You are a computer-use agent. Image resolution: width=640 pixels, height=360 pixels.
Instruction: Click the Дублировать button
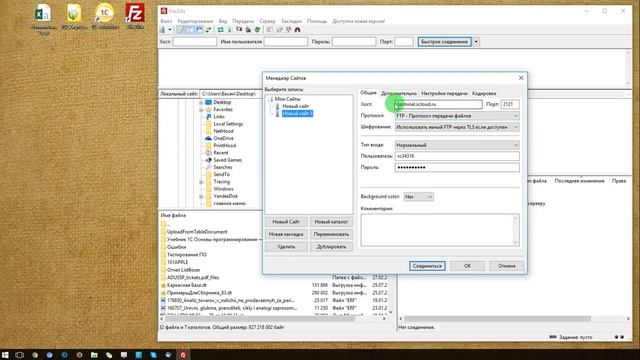(x=331, y=247)
